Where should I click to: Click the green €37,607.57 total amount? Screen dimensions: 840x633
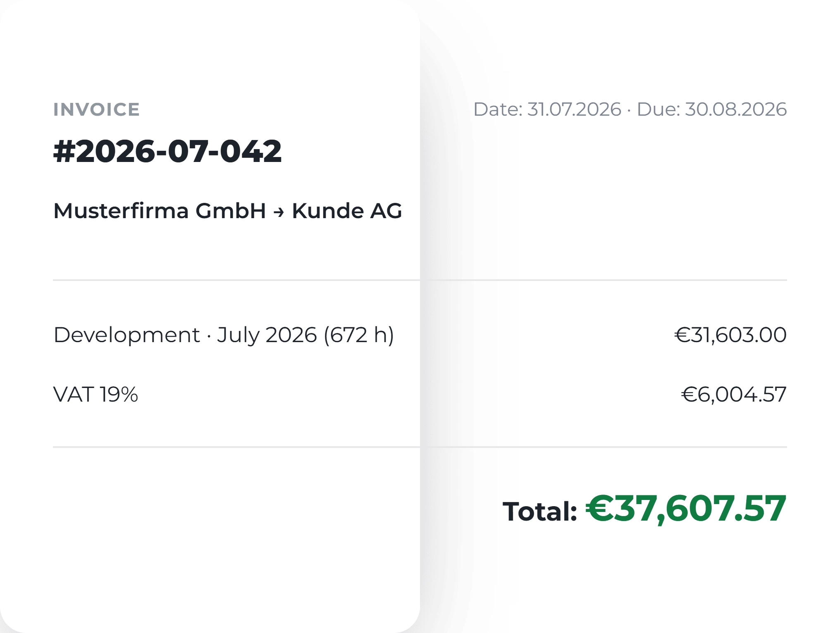point(686,509)
